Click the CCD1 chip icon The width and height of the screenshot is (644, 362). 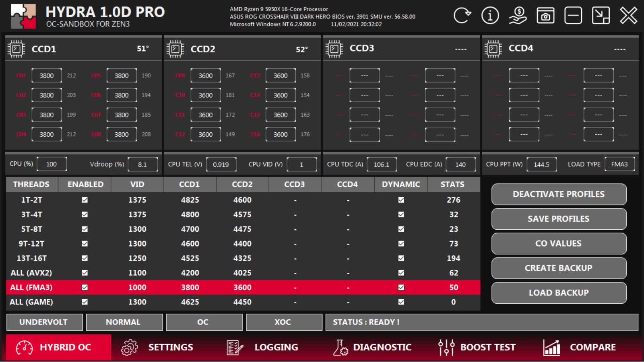click(16, 48)
